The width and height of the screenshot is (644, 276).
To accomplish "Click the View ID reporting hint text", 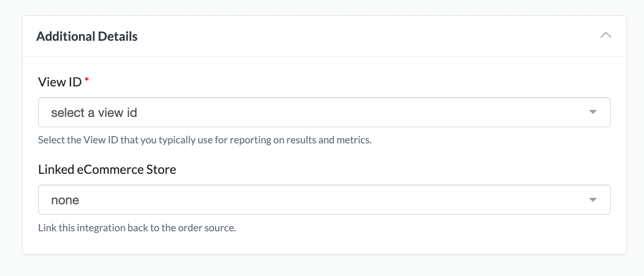I will tap(205, 140).
